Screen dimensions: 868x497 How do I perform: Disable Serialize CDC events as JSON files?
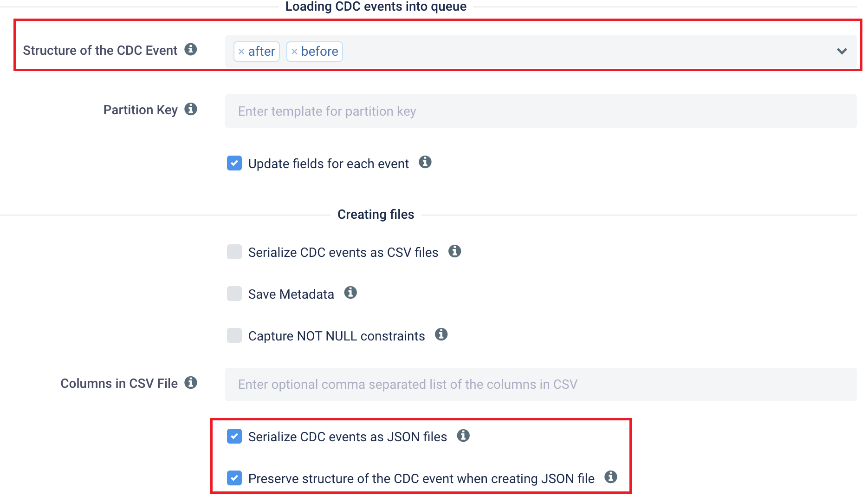[x=234, y=436]
